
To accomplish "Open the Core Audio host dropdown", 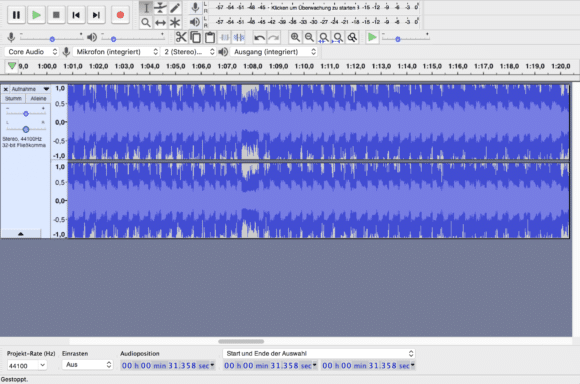I will click(x=32, y=52).
